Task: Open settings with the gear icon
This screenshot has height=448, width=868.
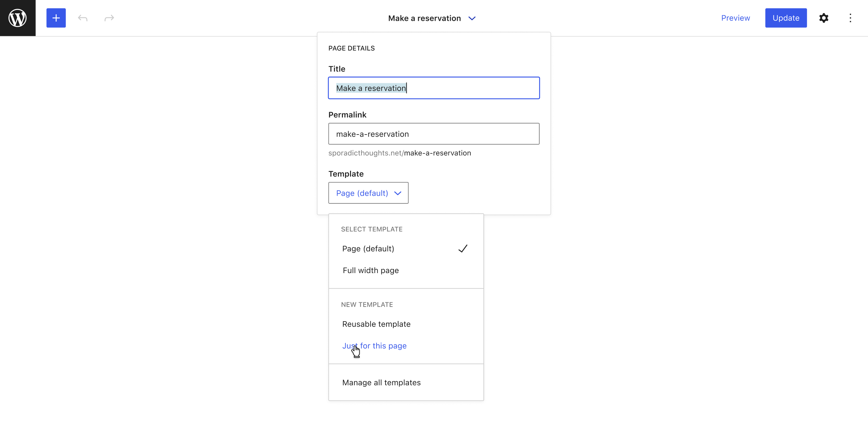Action: pos(824,18)
